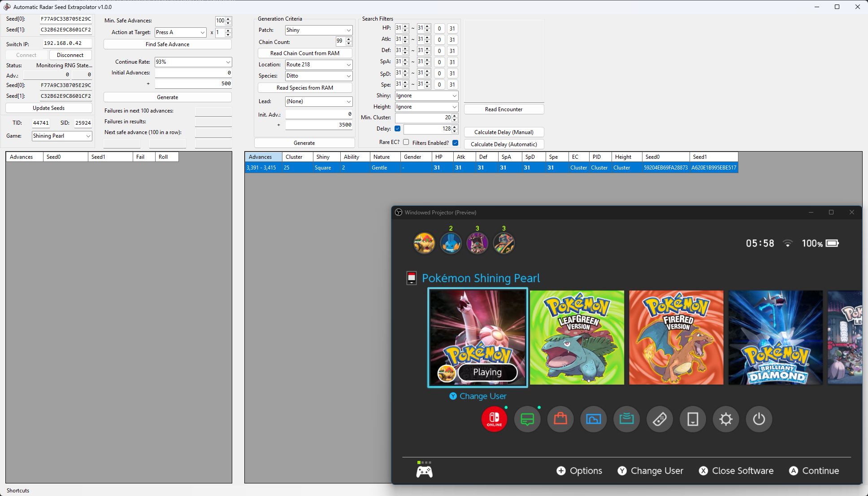The height and width of the screenshot is (496, 868).
Task: Enable the Rare EC checkbox
Action: (x=406, y=142)
